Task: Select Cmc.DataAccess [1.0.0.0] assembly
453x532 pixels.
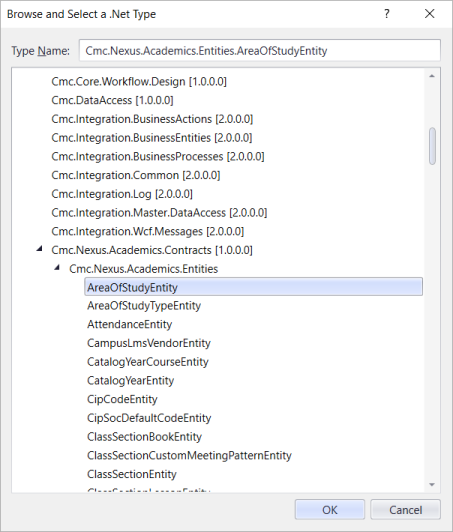Action: point(112,100)
